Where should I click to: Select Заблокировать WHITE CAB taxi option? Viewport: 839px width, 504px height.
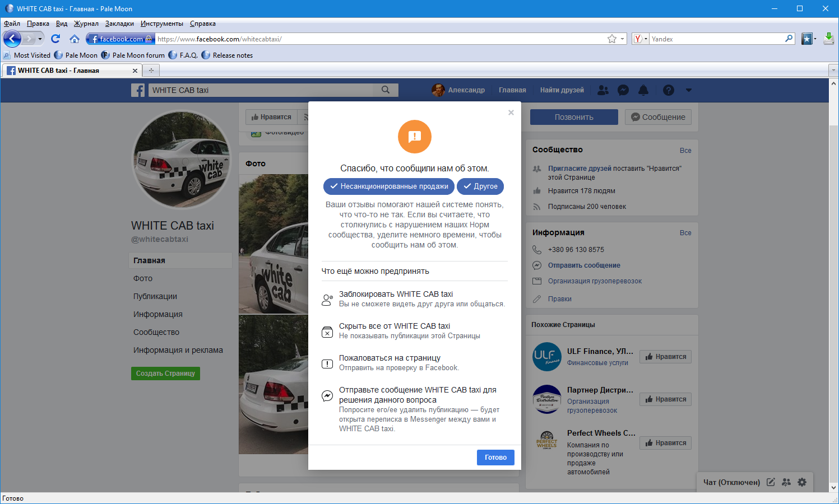coord(415,299)
